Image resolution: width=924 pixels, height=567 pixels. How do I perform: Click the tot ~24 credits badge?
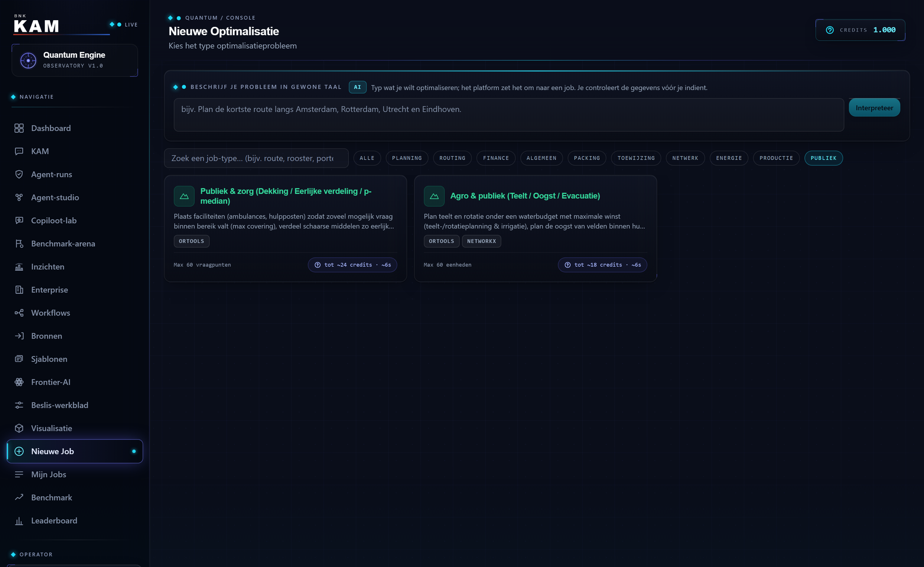[352, 265]
